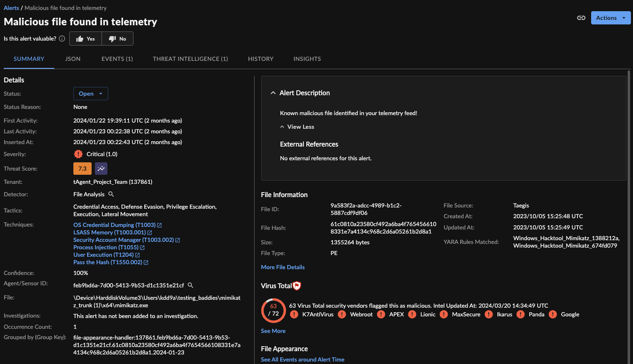Click the 7.3 threat score badge
The image size is (633, 364).
(82, 169)
